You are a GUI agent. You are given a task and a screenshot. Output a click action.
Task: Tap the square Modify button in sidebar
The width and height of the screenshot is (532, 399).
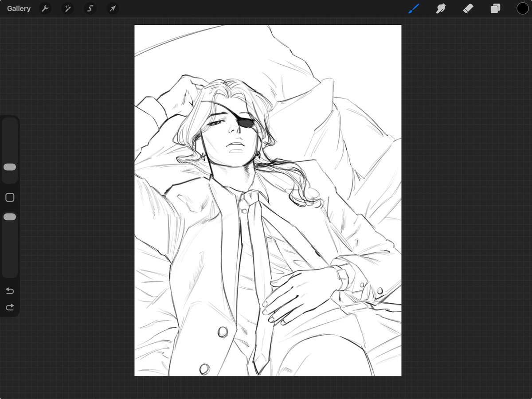click(10, 197)
